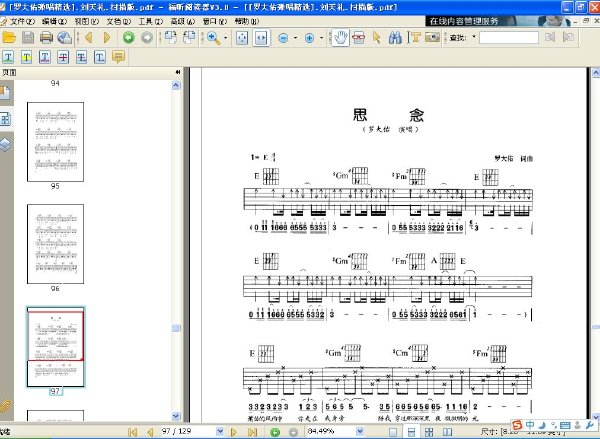Screen dimensions: 600x439
Task: Click the gray next view button in toolbar
Action: tap(147, 38)
